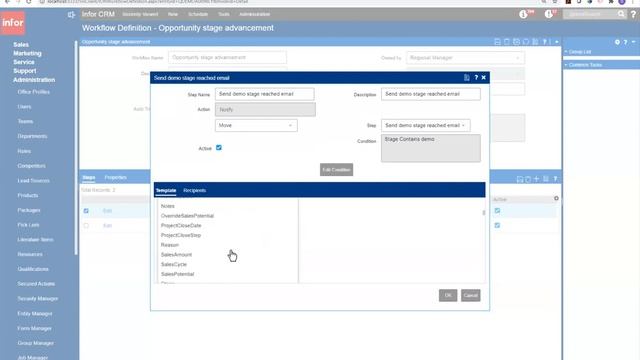Confirm the dialog with OK
Screen dimensions: 640x360
point(448,296)
